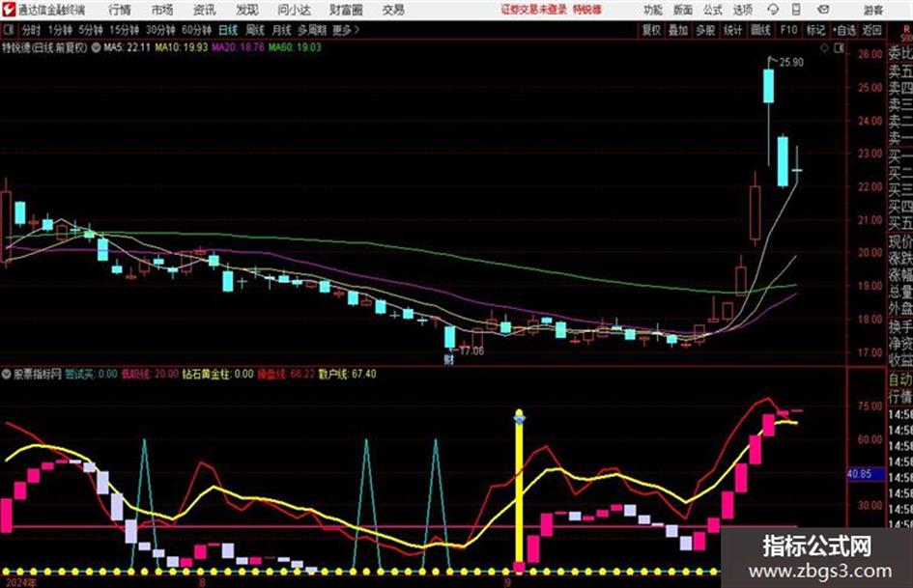Select the 日线 daily chart tab

228,30
